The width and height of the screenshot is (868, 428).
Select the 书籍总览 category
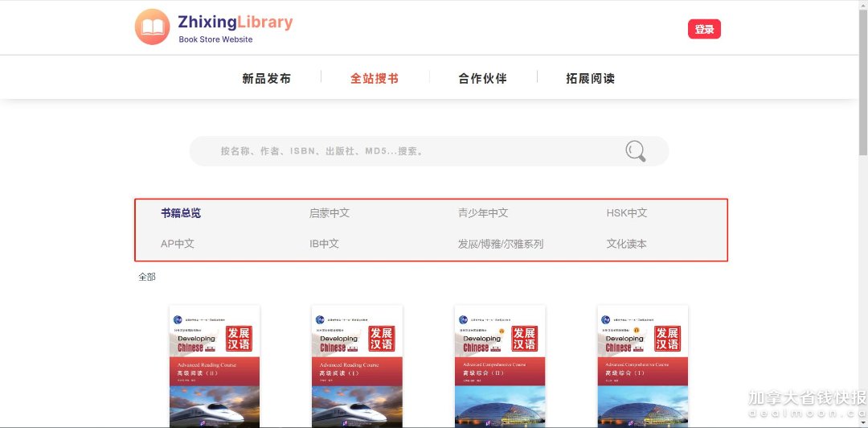click(x=181, y=213)
